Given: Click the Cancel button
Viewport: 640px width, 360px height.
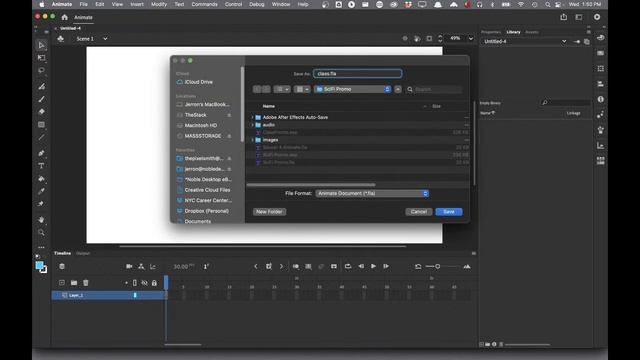Looking at the screenshot, I should coord(419,212).
